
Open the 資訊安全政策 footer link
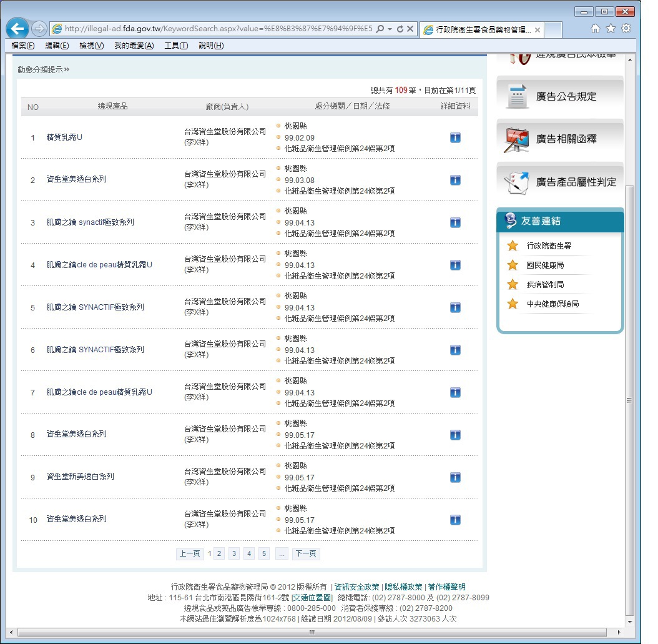coord(356,587)
